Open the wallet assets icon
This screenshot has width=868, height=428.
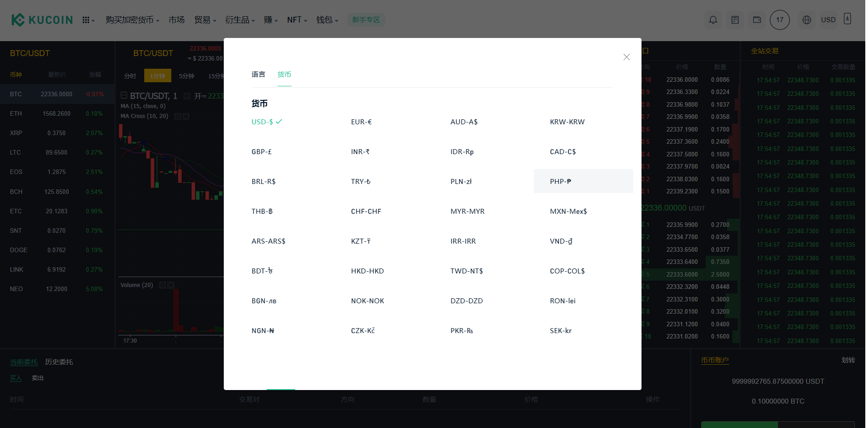pos(757,20)
